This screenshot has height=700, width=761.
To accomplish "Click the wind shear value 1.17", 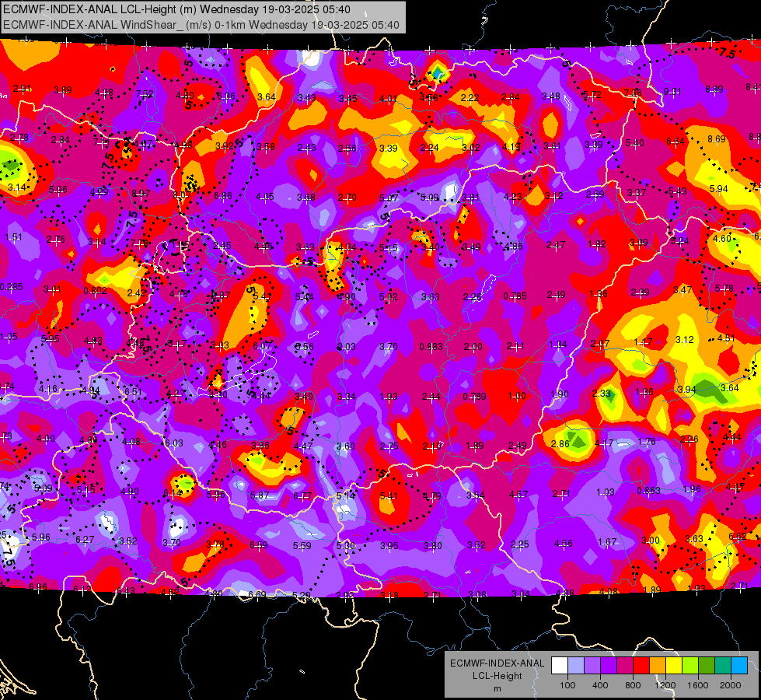I will click(643, 342).
